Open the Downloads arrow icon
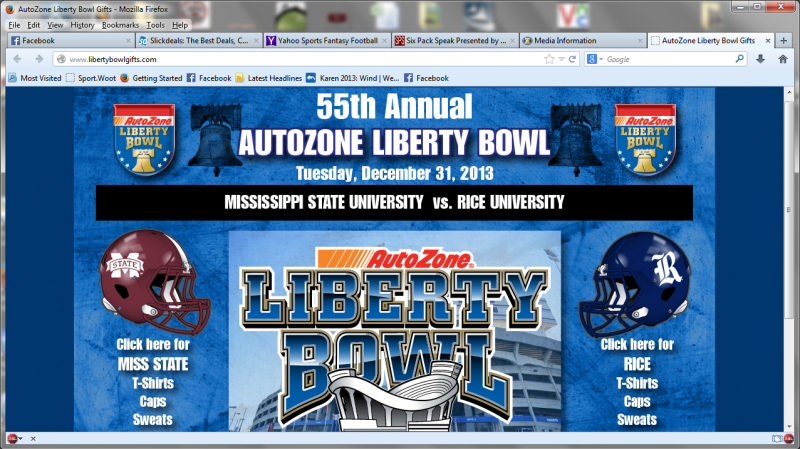Screen dimensions: 800x449 click(x=760, y=59)
